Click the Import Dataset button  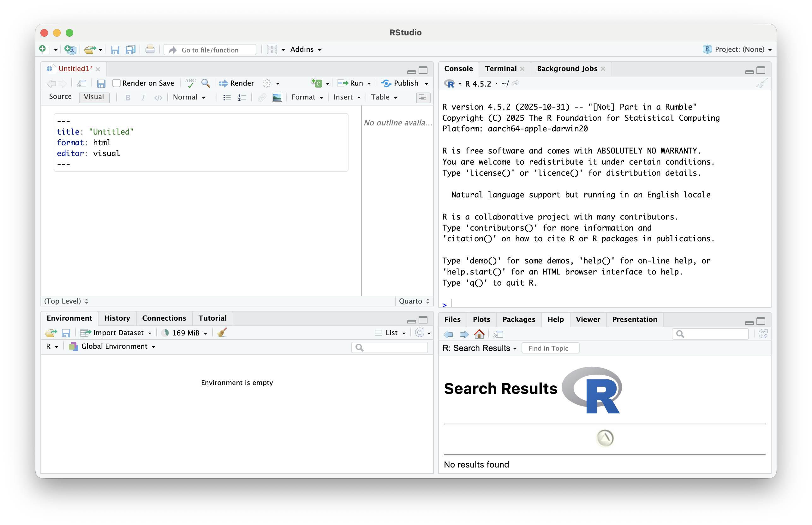pyautogui.click(x=116, y=333)
